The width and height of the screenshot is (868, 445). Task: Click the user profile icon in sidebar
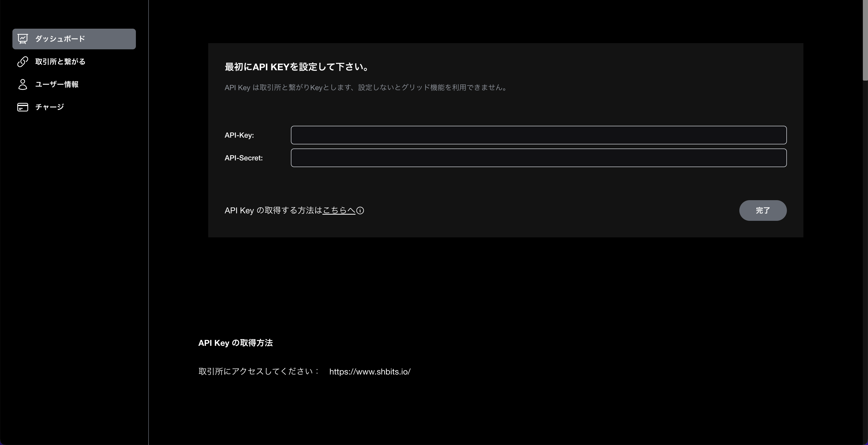pyautogui.click(x=22, y=84)
